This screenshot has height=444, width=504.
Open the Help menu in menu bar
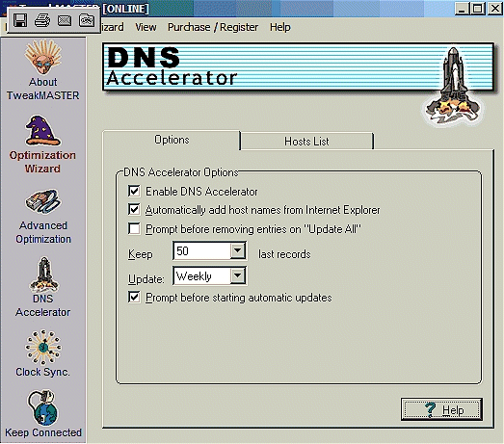click(x=280, y=27)
